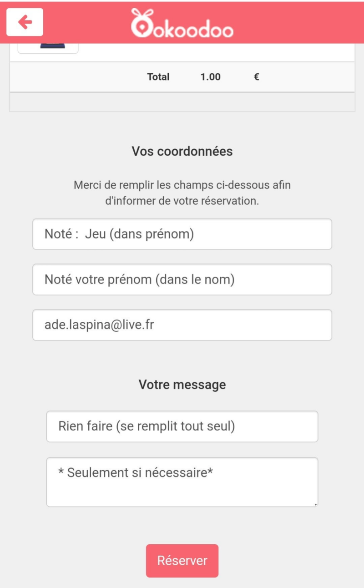Image resolution: width=364 pixels, height=588 pixels.
Task: Click the empty row beneath the Total
Action: (x=182, y=102)
